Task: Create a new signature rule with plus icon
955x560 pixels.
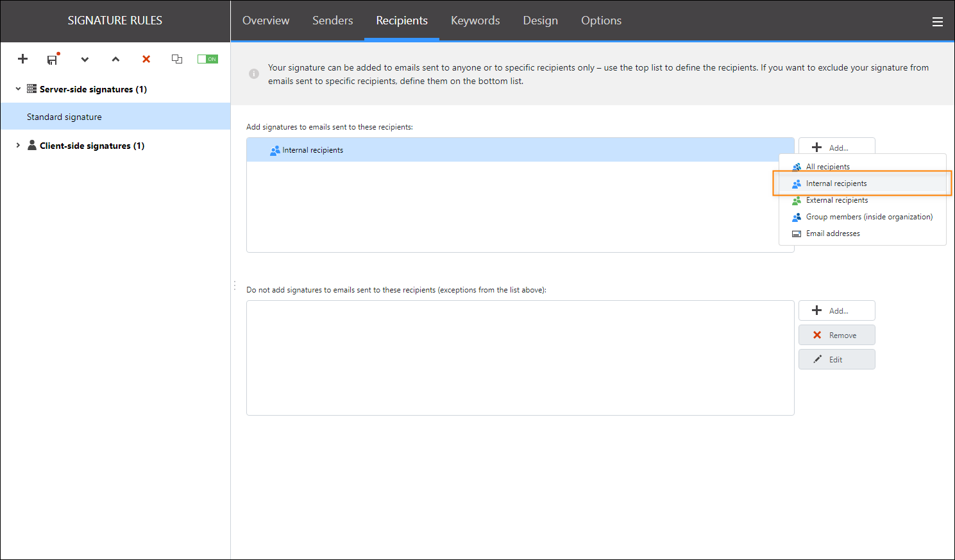Action: click(x=22, y=59)
